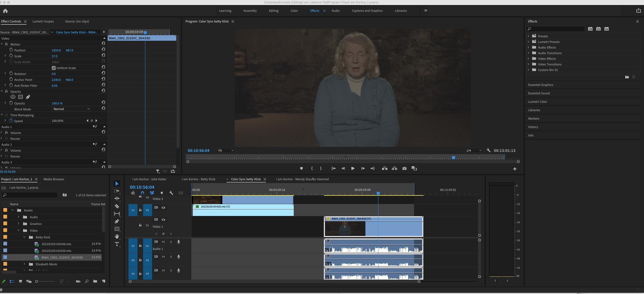Open the Essential Graphics panel
644x294 pixels.
[x=541, y=85]
